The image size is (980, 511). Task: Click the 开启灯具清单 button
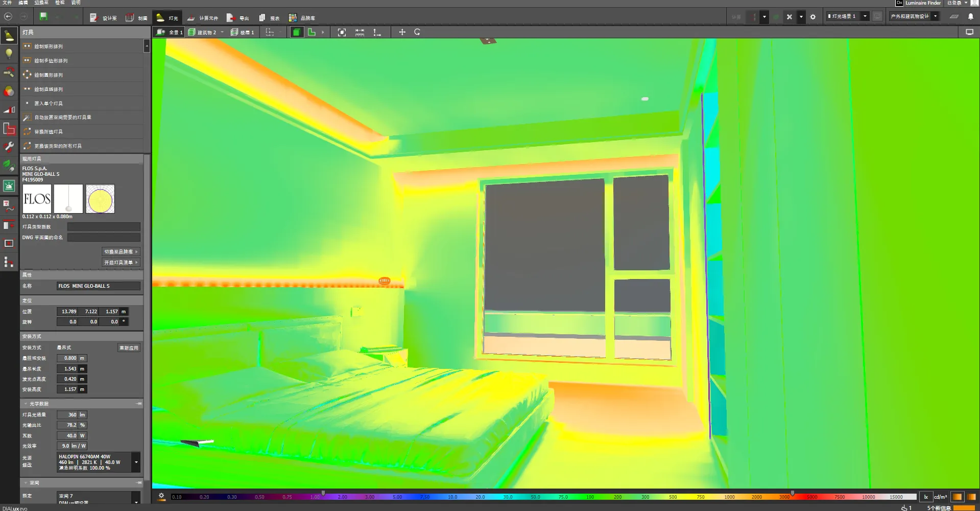(x=121, y=263)
